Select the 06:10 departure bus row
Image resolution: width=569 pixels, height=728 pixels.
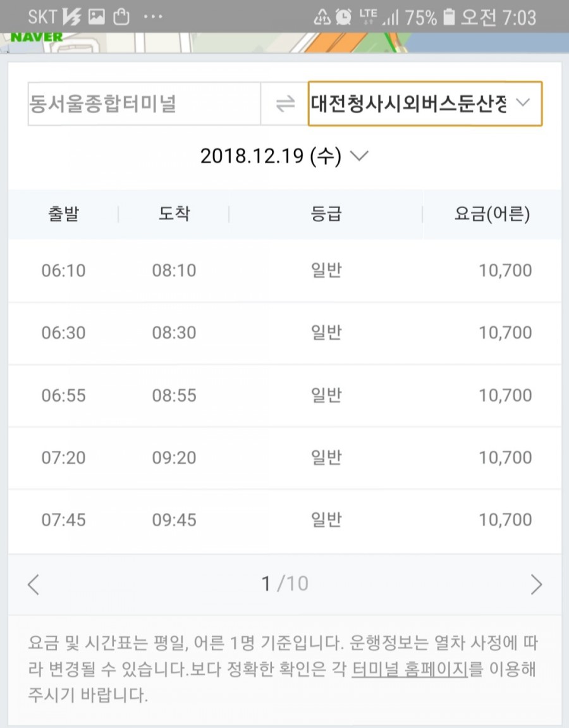(x=284, y=271)
